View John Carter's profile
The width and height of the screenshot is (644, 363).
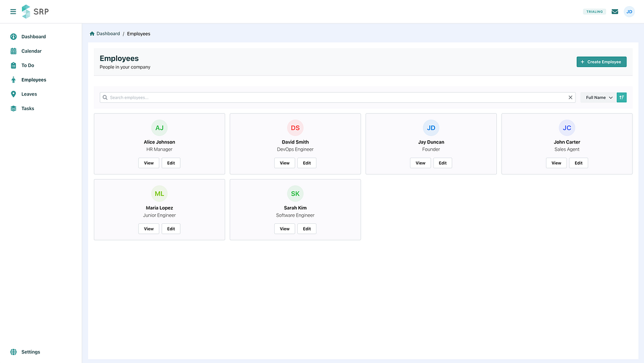(556, 163)
